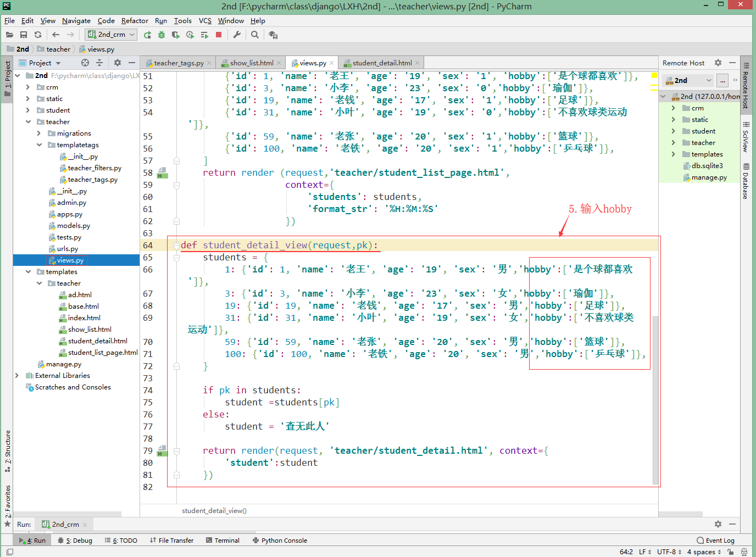Click the ... browse button in Remote Host
756x557 pixels.
(x=722, y=81)
